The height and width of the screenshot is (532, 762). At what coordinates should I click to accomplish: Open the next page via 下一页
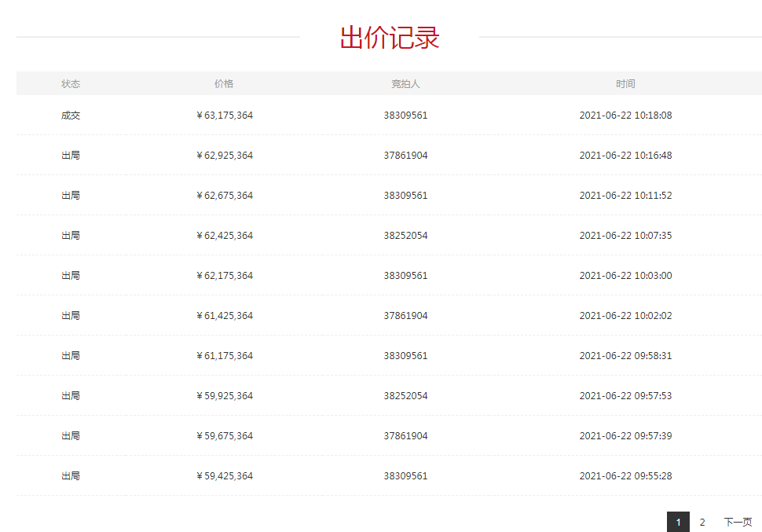click(738, 523)
